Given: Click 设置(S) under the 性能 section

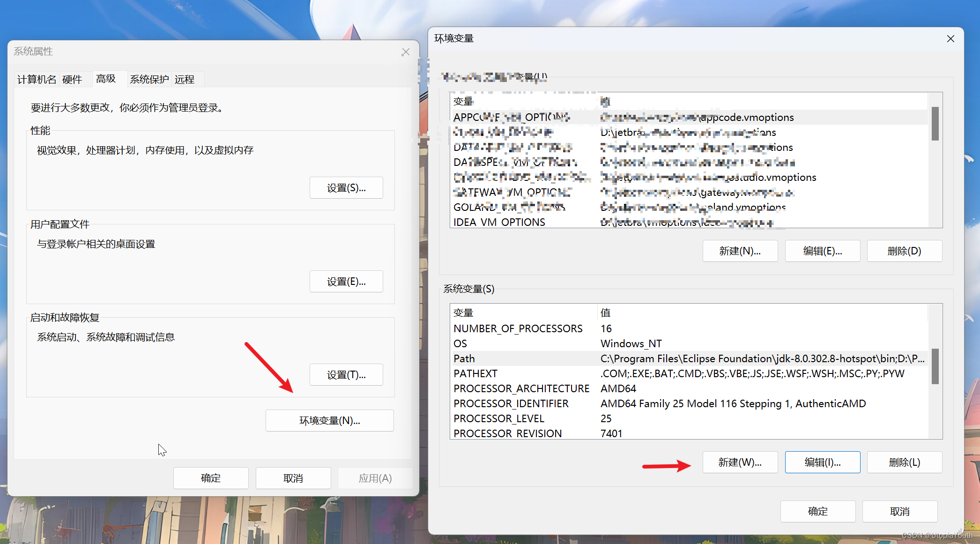Looking at the screenshot, I should (x=346, y=188).
